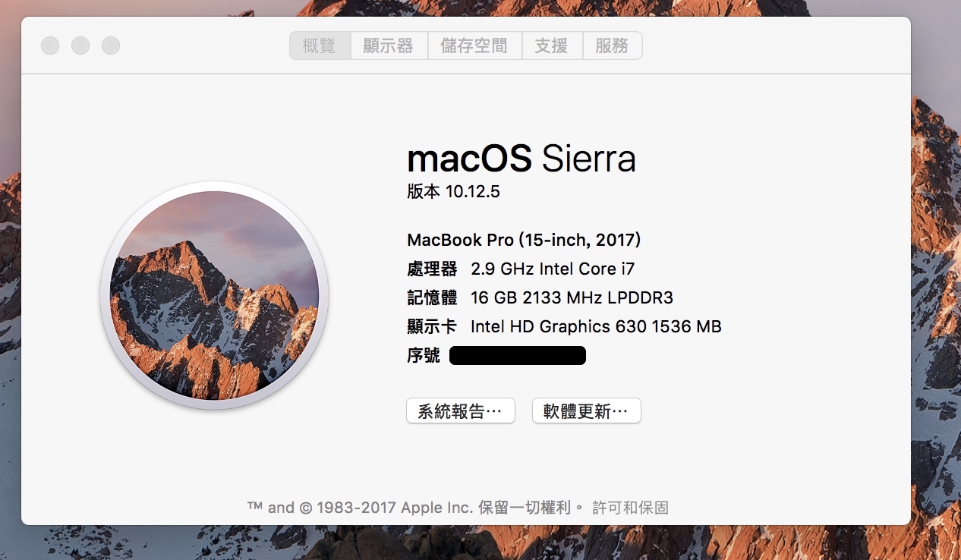Click the 顯示卡 Intel HD Graphics 630 line
The height and width of the screenshot is (560, 961).
tap(565, 326)
